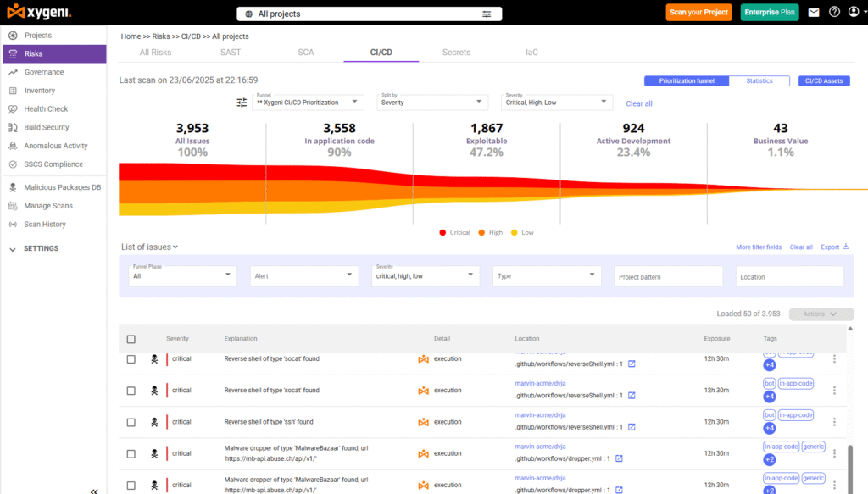This screenshot has width=868, height=494.
Task: Click the filter lines icon in project selector
Action: click(487, 14)
